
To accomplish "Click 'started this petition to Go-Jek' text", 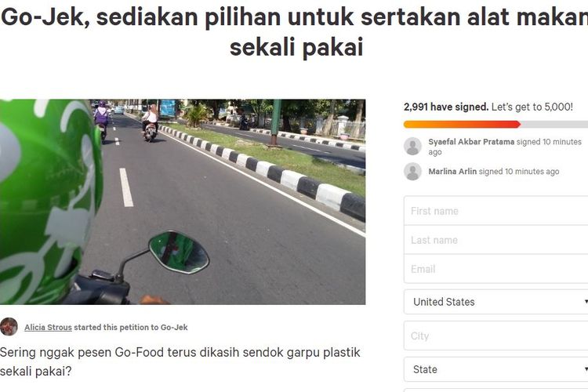I will click(x=131, y=327).
